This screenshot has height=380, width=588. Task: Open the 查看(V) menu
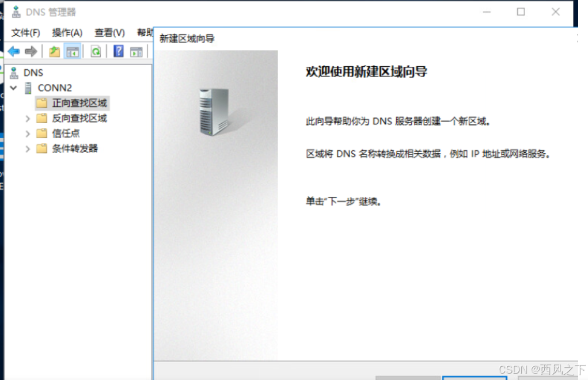tap(108, 33)
